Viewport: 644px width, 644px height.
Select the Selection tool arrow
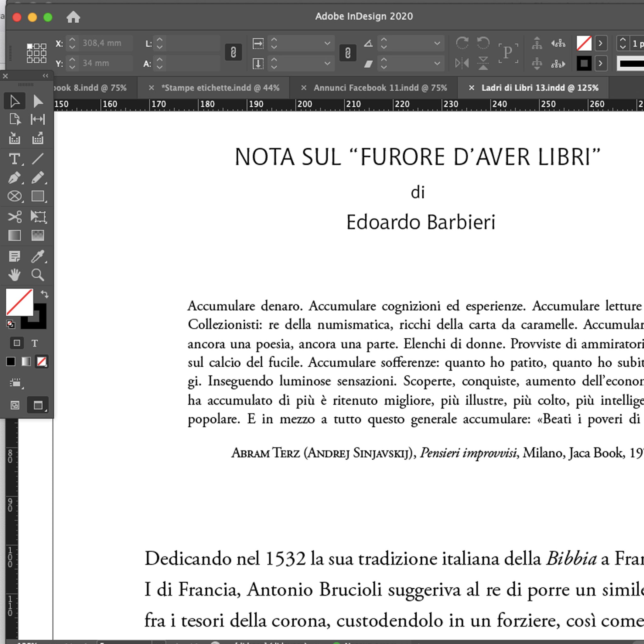click(15, 101)
